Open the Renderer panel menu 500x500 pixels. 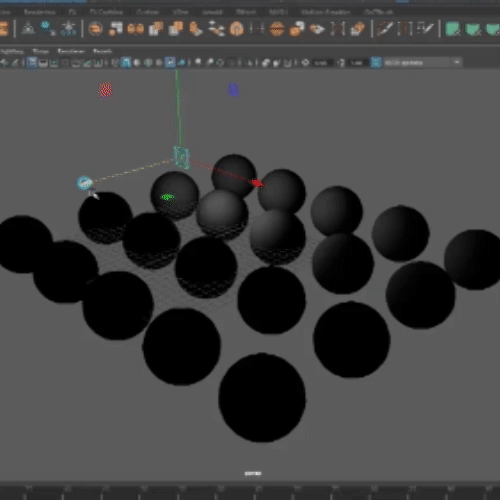pos(71,51)
